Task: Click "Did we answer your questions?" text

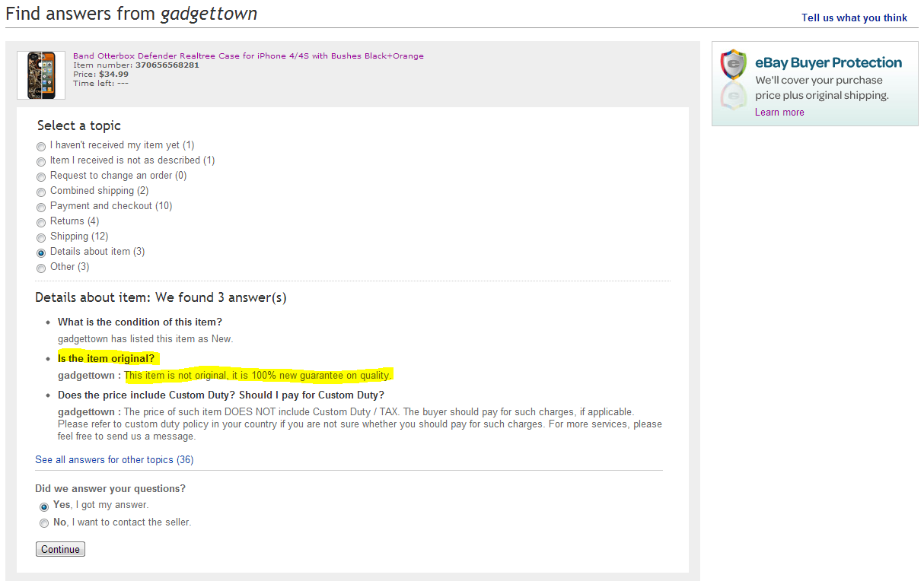Action: point(110,489)
